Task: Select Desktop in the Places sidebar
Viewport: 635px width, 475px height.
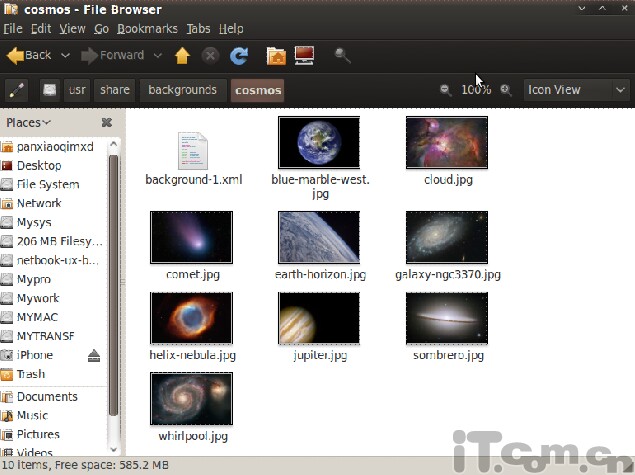Action: [x=53, y=166]
